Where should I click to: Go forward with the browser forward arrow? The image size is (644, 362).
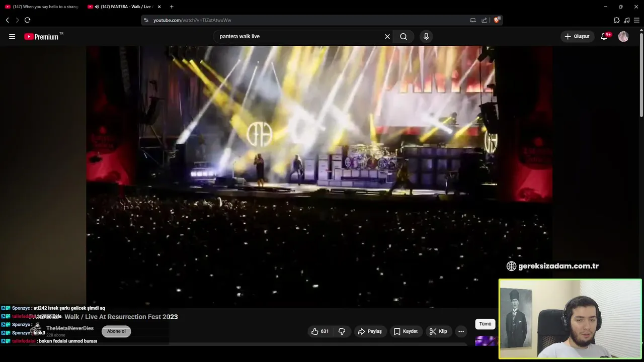(x=17, y=20)
